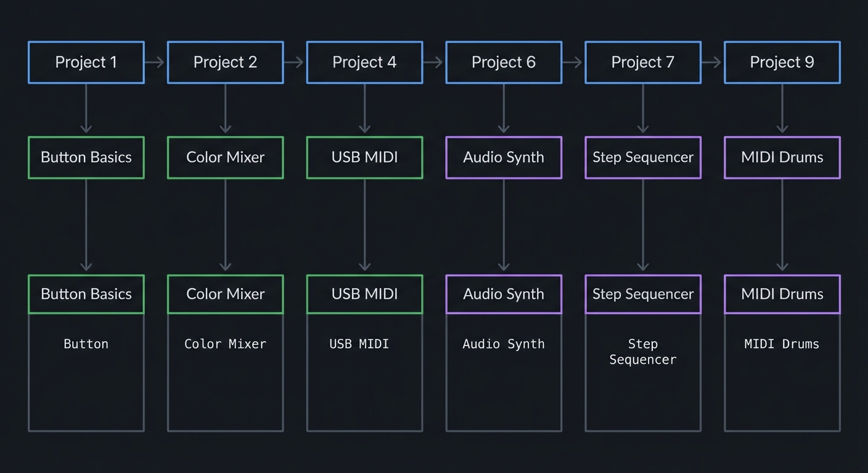Select the USB MIDI class card
868x473 pixels.
click(364, 294)
